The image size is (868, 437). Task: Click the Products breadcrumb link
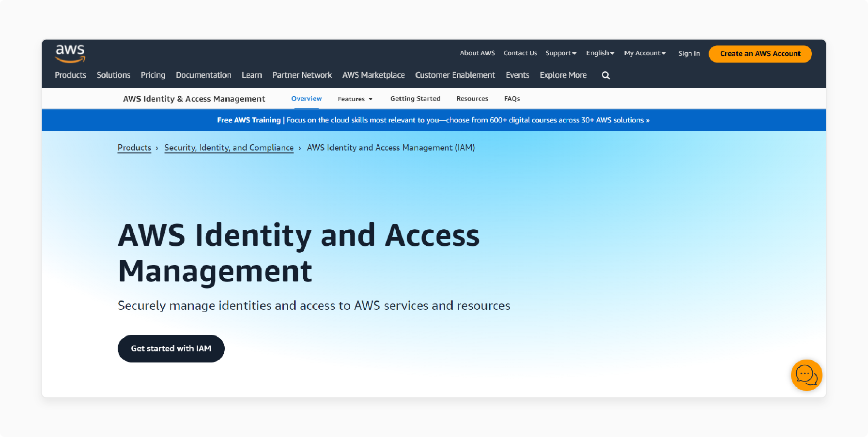click(x=134, y=148)
